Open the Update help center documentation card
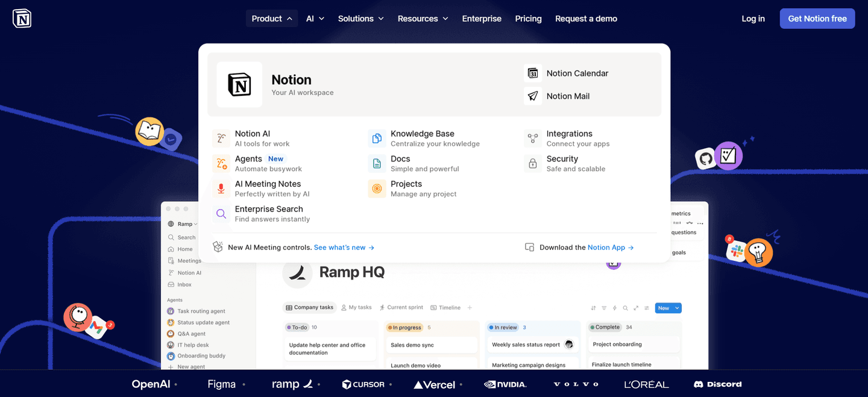 (330, 349)
